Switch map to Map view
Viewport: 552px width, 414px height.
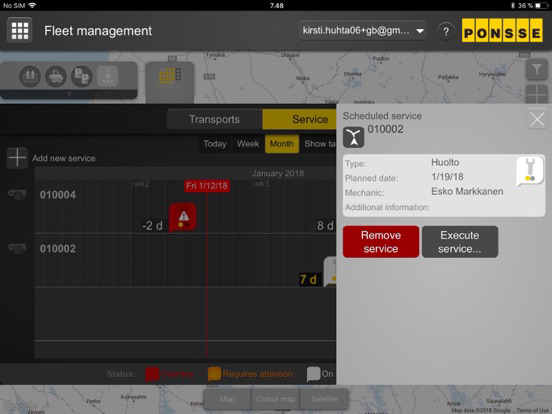(x=227, y=399)
